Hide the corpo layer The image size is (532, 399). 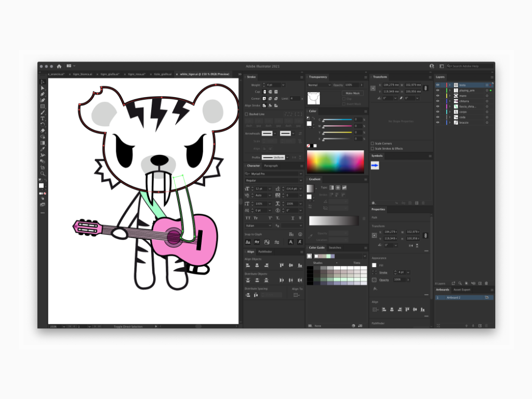(x=437, y=112)
